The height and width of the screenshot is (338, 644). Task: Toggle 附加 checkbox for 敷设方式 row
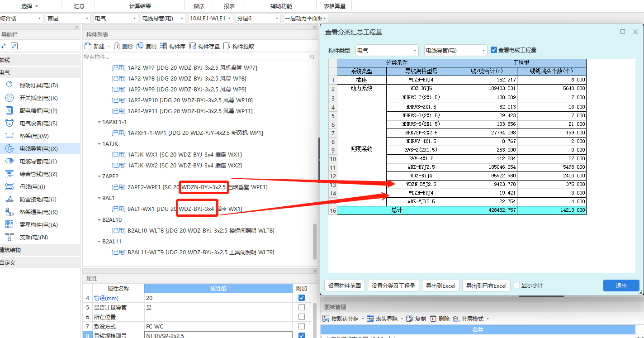pos(302,326)
